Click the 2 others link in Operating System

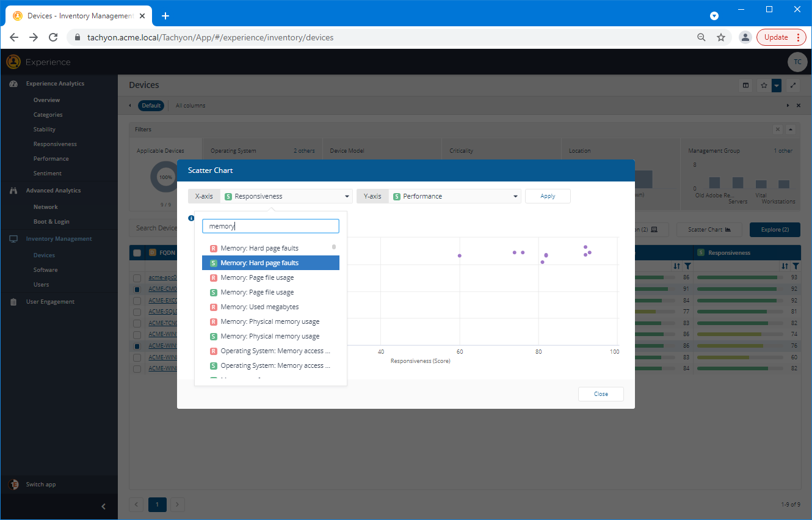(x=304, y=151)
